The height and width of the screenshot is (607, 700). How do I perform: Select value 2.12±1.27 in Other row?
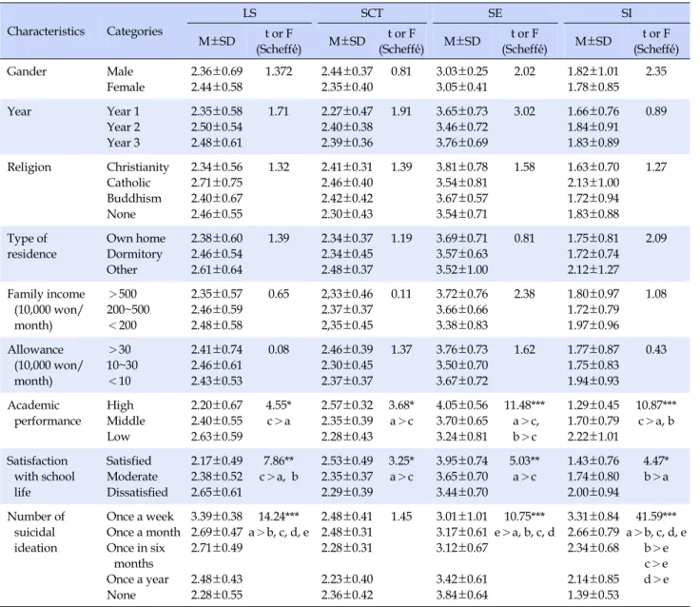coord(593,270)
